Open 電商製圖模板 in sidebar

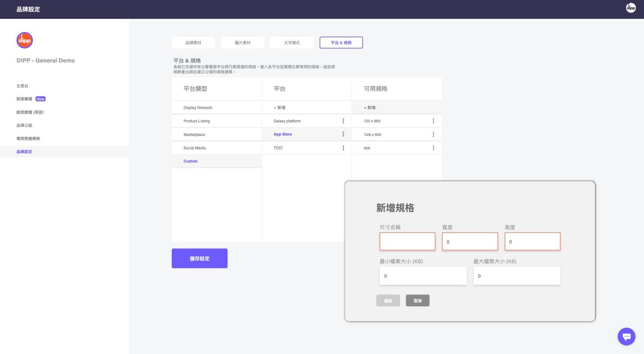click(28, 139)
